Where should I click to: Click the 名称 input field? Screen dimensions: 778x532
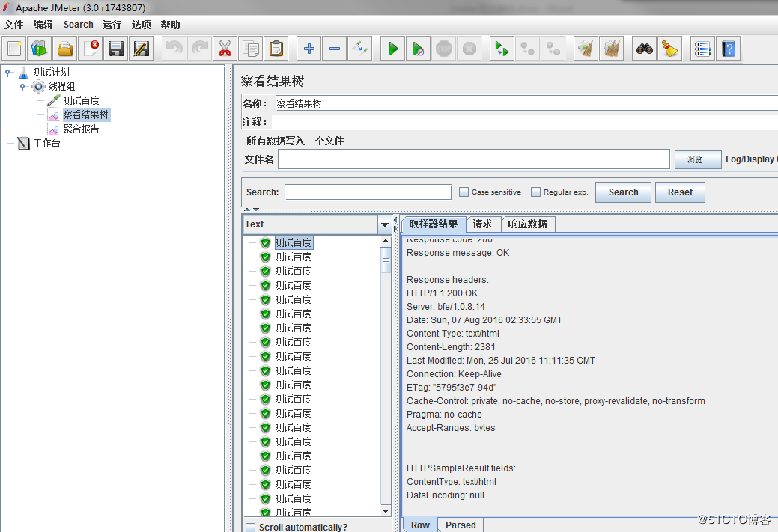click(526, 103)
